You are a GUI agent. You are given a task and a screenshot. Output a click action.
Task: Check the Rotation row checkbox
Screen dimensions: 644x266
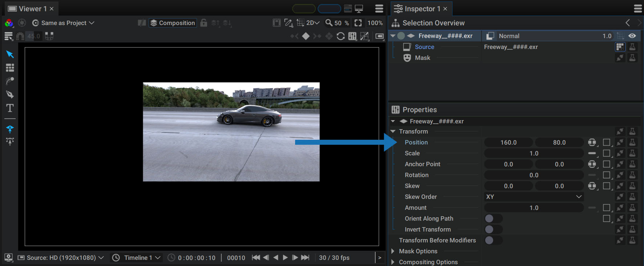click(607, 175)
